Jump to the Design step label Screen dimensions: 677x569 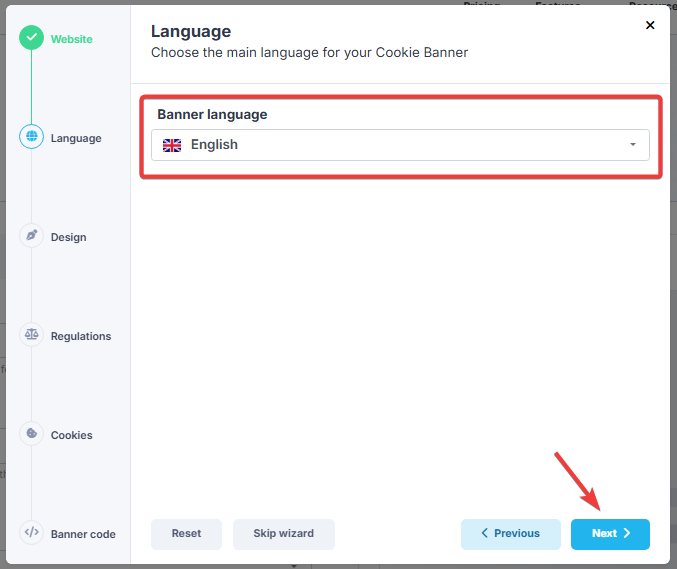[x=69, y=237]
